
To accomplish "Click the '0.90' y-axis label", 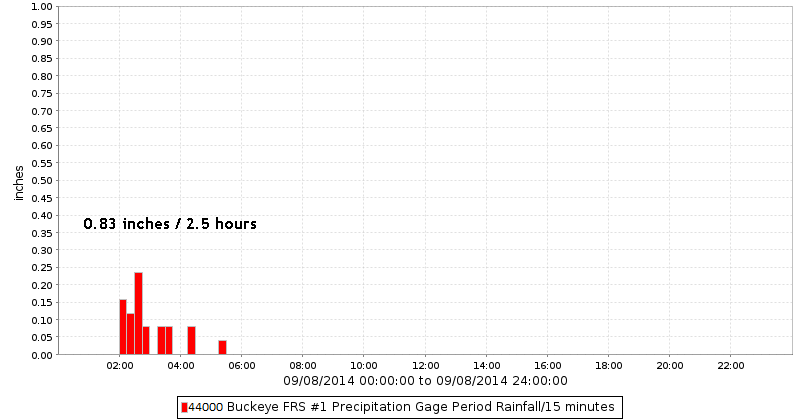I will (x=42, y=41).
